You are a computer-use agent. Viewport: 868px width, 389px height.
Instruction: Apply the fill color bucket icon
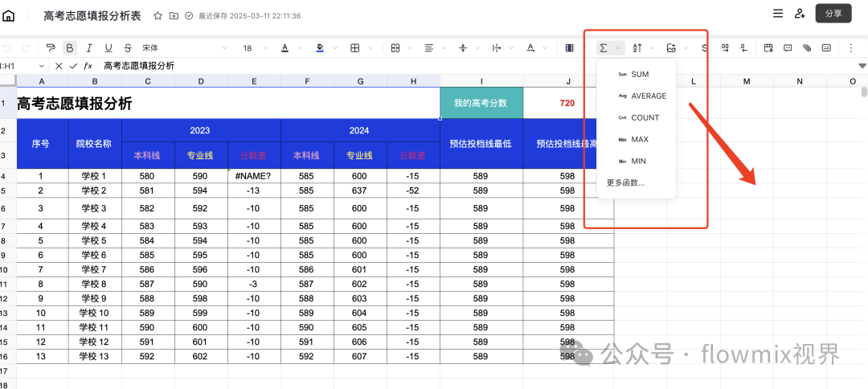pos(320,48)
